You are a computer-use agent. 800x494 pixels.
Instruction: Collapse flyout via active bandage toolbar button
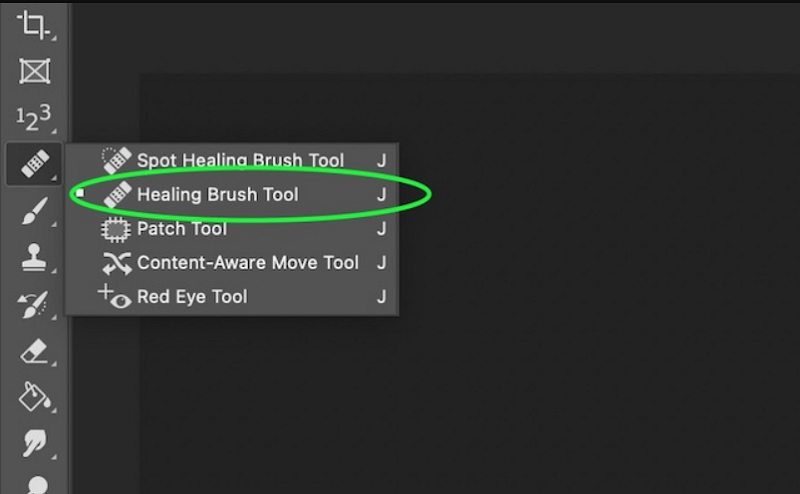[35, 164]
